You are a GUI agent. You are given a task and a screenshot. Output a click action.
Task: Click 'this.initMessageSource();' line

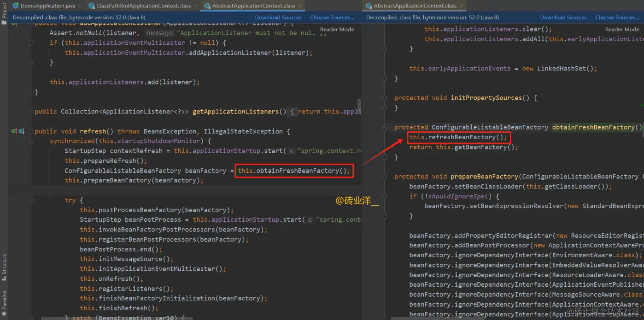click(x=127, y=259)
